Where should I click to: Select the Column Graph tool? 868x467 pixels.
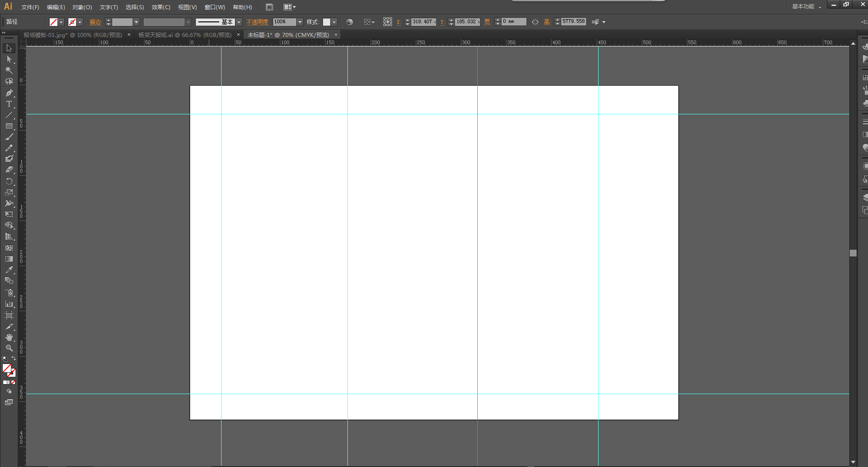point(9,303)
